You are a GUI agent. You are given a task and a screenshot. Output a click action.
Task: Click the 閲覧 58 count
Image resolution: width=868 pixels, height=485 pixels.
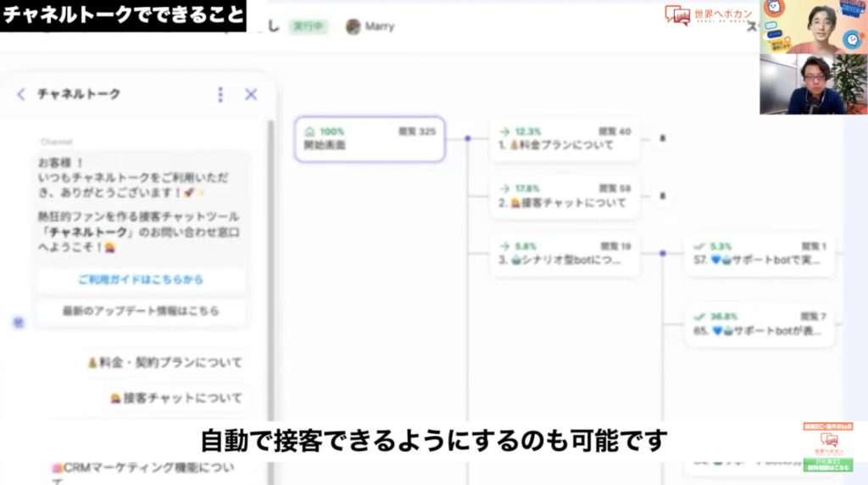coord(615,189)
